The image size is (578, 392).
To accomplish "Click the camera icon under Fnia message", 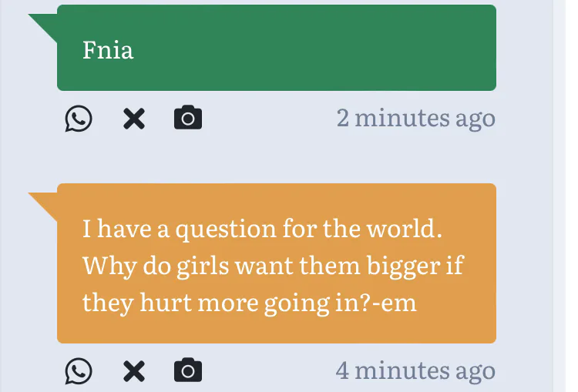I will coord(188,119).
